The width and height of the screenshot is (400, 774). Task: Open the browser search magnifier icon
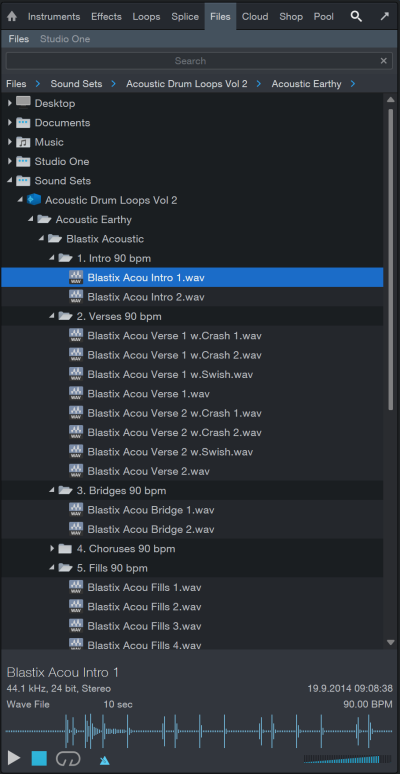click(x=356, y=16)
